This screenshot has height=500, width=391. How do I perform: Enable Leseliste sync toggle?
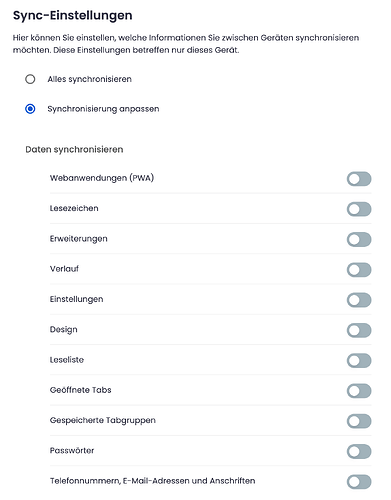[x=359, y=361]
